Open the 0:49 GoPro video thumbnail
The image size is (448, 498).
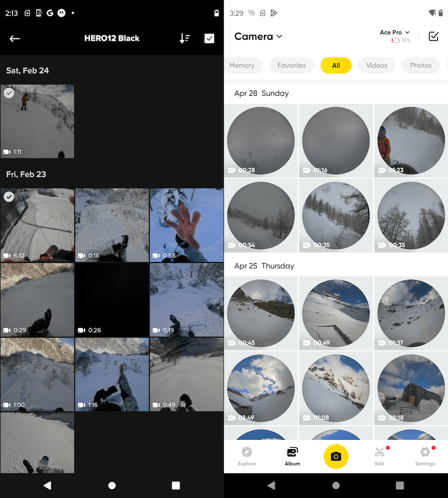tap(187, 375)
